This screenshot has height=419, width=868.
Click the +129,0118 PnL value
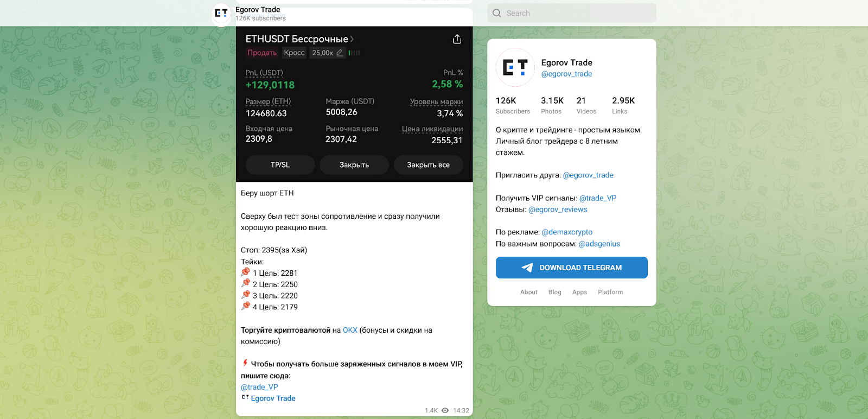tap(270, 85)
